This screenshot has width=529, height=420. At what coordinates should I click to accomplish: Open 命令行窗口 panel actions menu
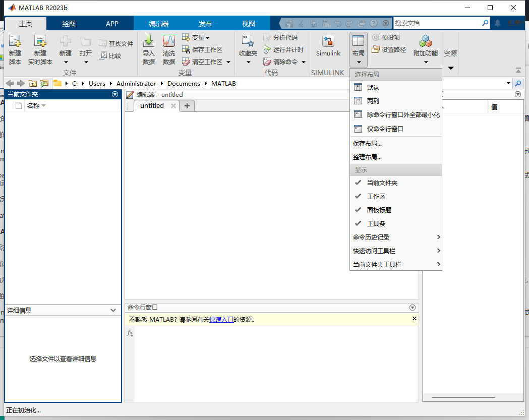coord(413,308)
